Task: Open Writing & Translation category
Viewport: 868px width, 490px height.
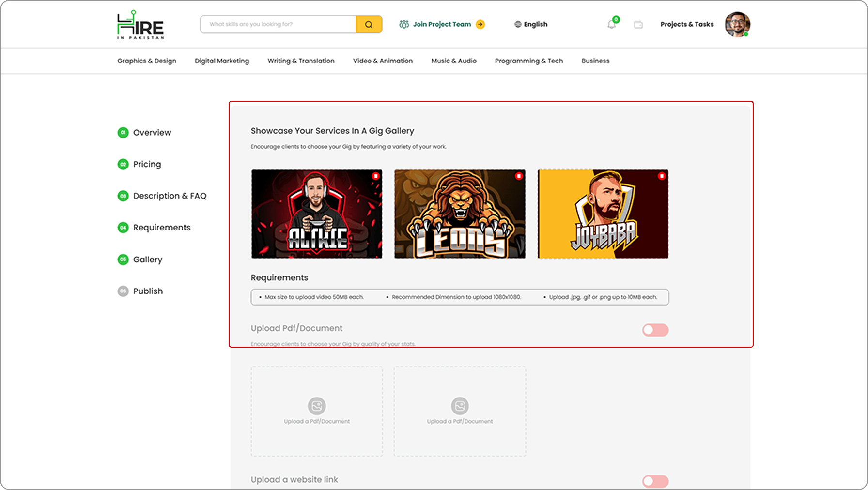Action: (301, 61)
